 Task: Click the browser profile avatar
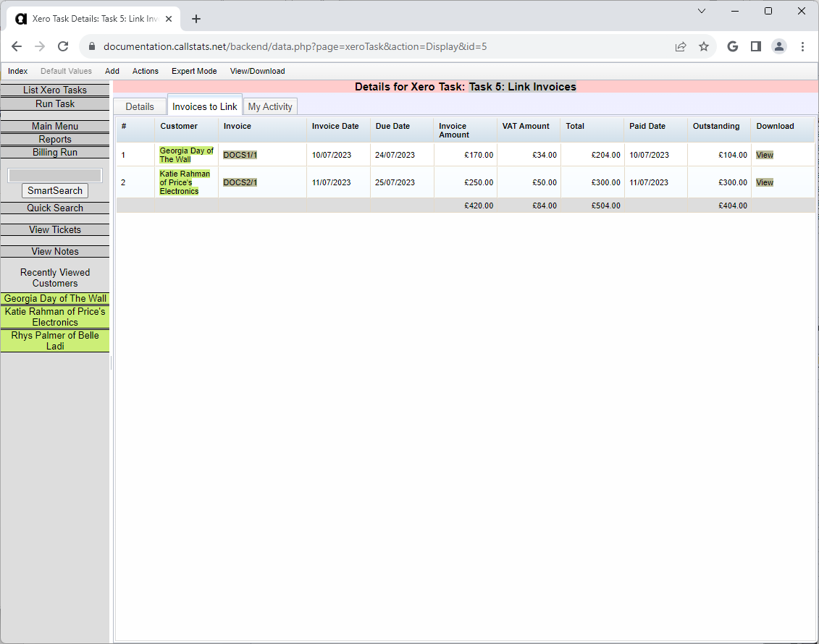pyautogui.click(x=779, y=46)
